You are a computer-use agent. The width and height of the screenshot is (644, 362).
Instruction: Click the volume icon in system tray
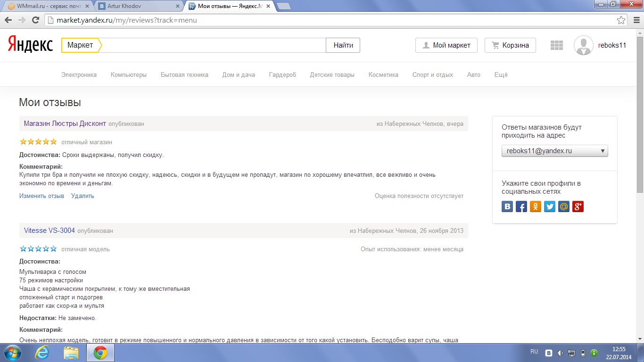pyautogui.click(x=560, y=353)
